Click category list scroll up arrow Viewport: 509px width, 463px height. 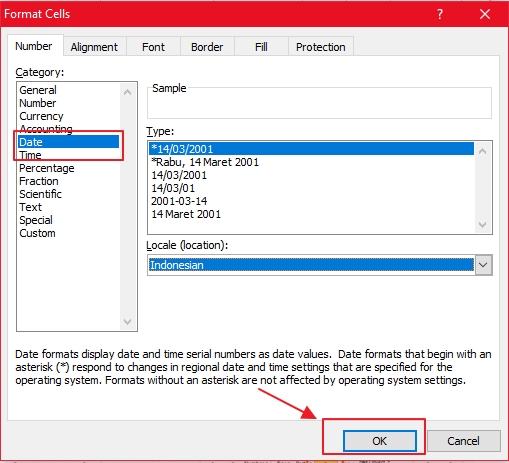[x=127, y=92]
